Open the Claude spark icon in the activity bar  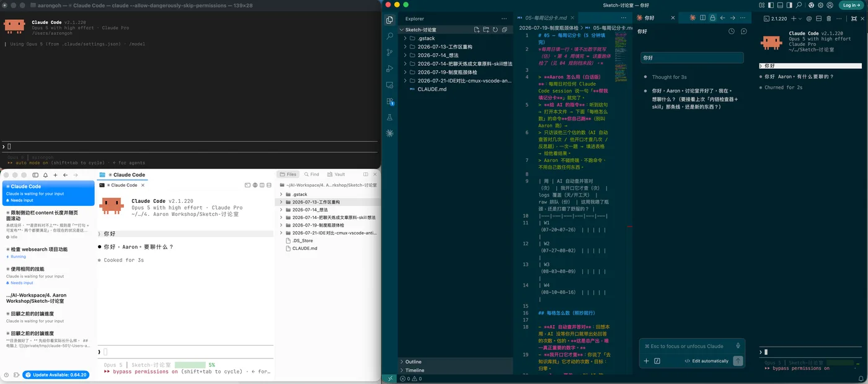(x=389, y=133)
